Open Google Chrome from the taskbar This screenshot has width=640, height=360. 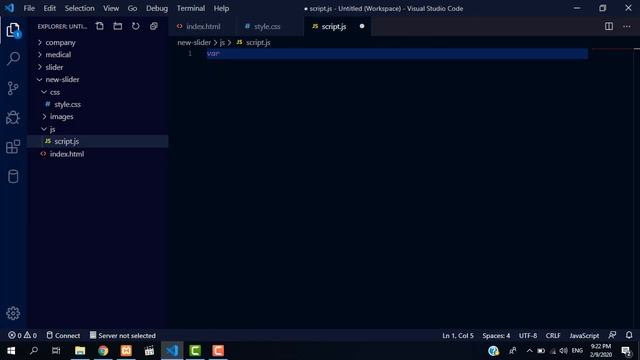[x=103, y=351]
